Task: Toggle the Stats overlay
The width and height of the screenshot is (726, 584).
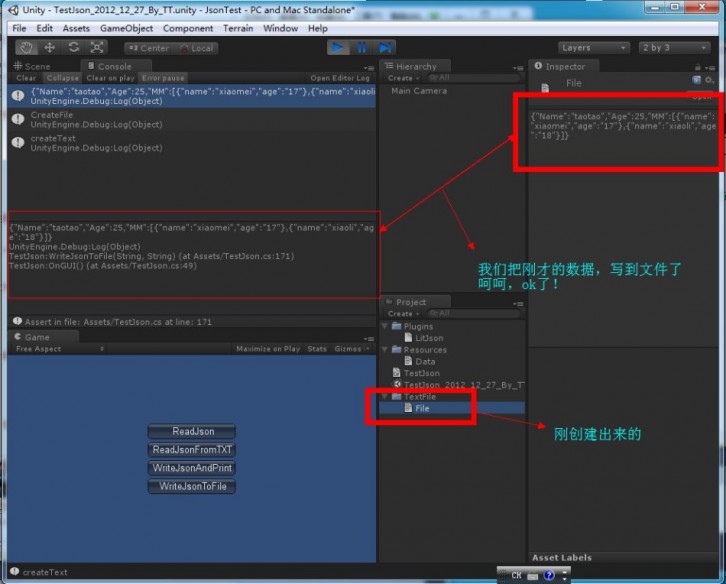Action: pos(317,349)
